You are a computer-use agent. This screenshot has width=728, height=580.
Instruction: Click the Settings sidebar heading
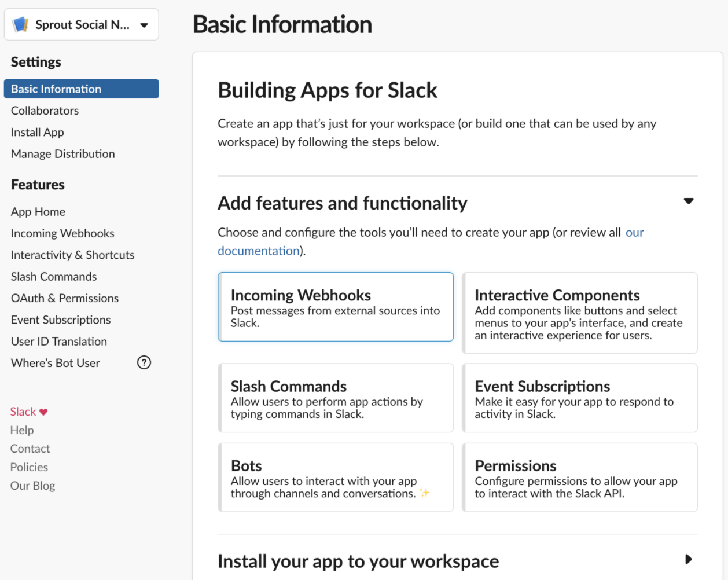[x=36, y=62]
